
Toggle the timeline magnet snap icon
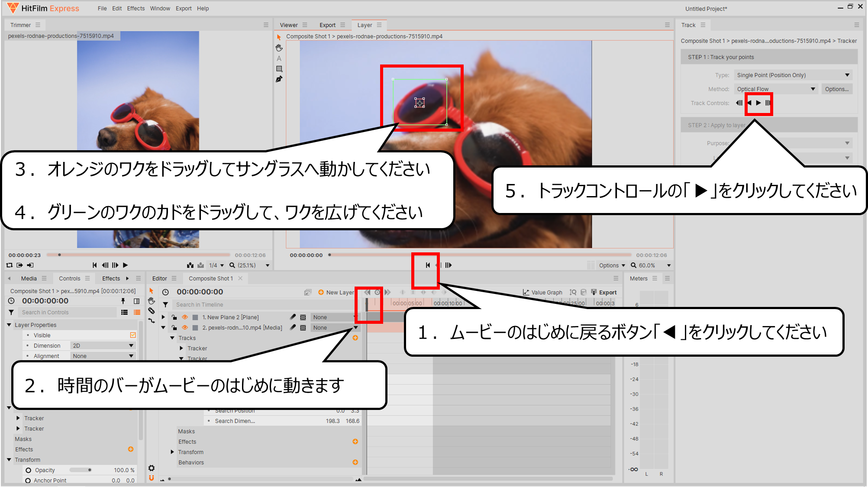(152, 478)
